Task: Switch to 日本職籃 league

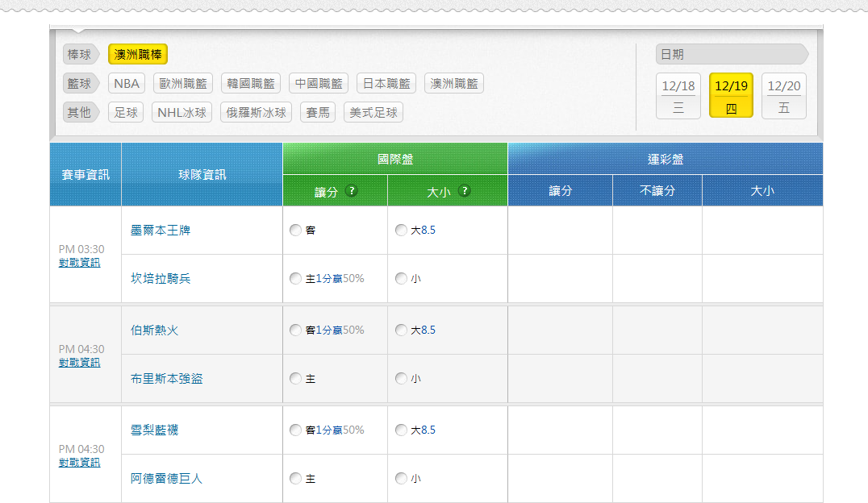Action: pos(386,84)
